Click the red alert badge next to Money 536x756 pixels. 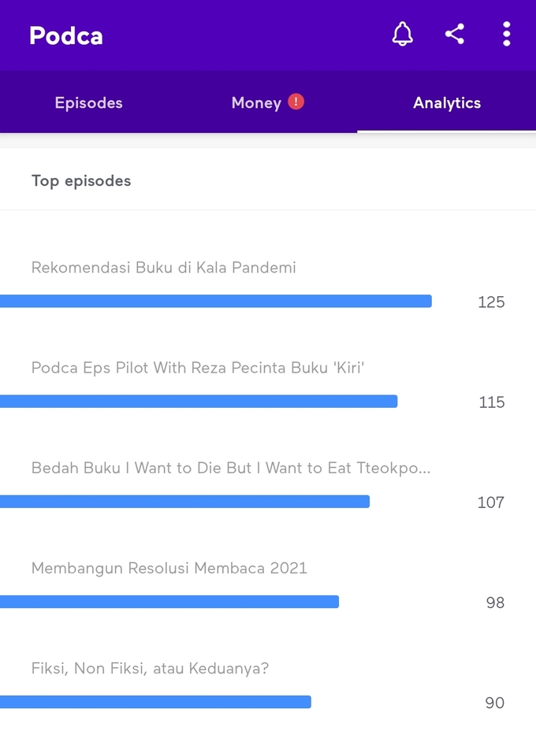coord(296,102)
